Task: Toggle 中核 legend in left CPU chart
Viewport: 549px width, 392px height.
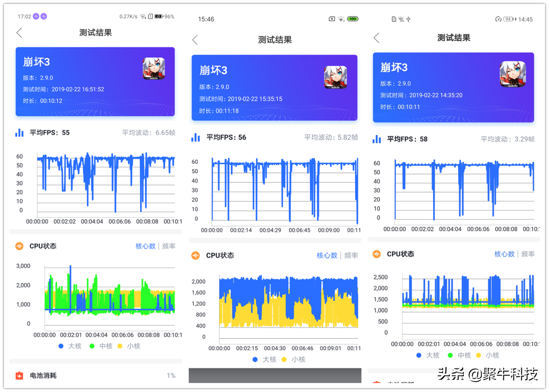Action: pos(101,346)
